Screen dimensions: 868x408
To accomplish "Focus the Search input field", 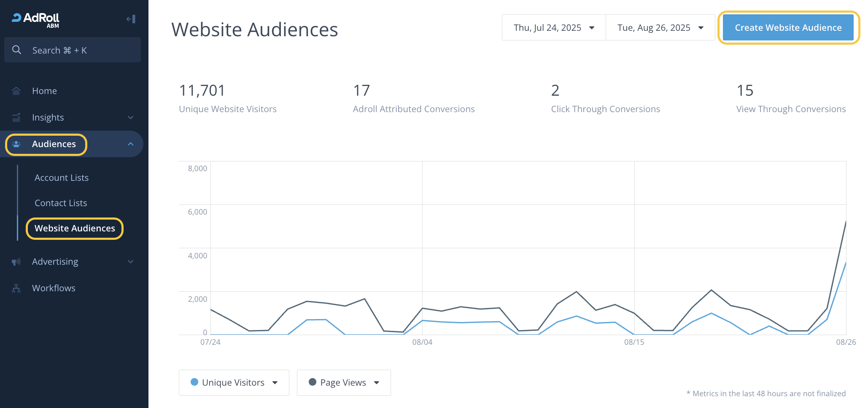I will click(80, 50).
